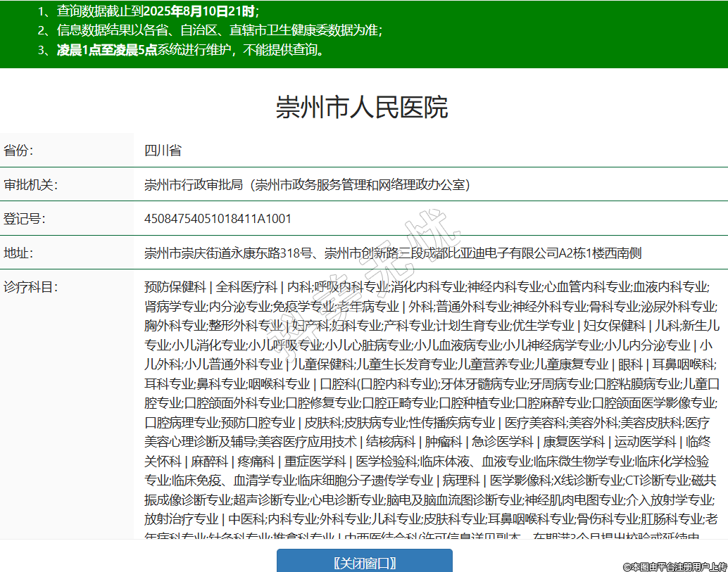Select the 登记号 field label
The image size is (728, 572).
click(25, 219)
